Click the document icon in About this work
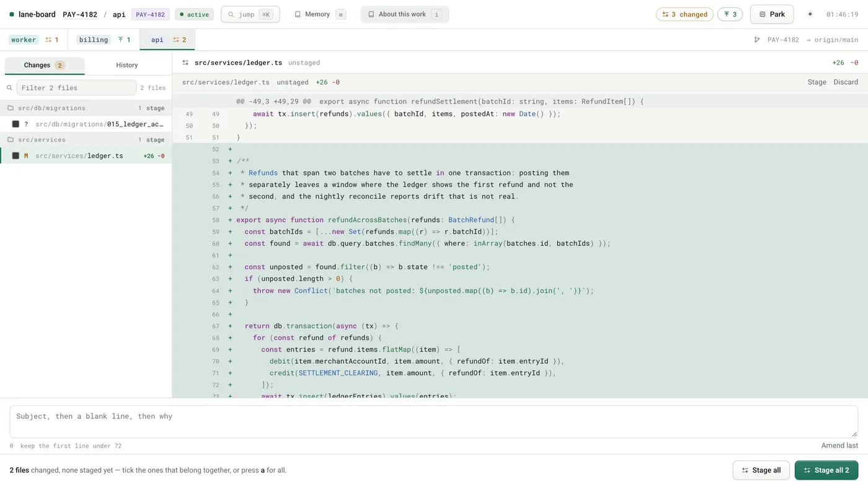868x486 pixels. tap(371, 14)
